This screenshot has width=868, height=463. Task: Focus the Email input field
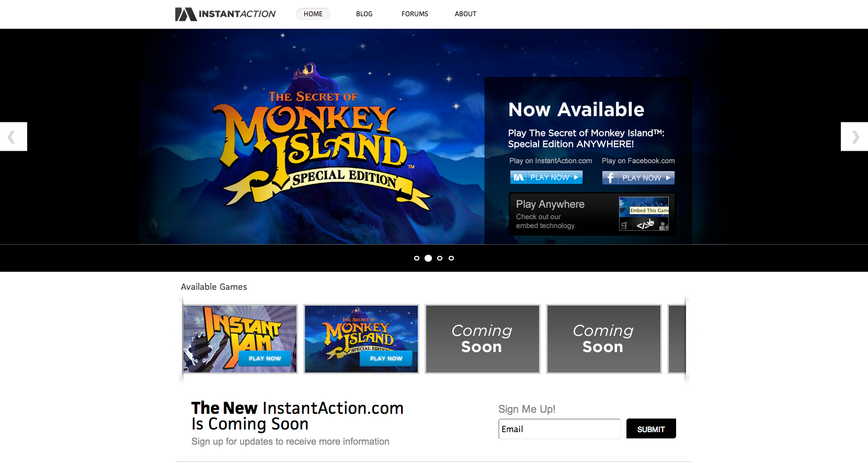[559, 429]
